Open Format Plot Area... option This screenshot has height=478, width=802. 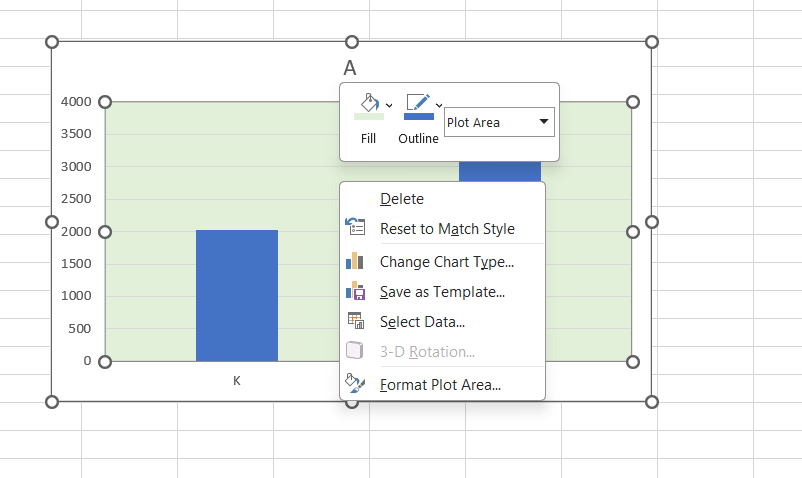[442, 384]
